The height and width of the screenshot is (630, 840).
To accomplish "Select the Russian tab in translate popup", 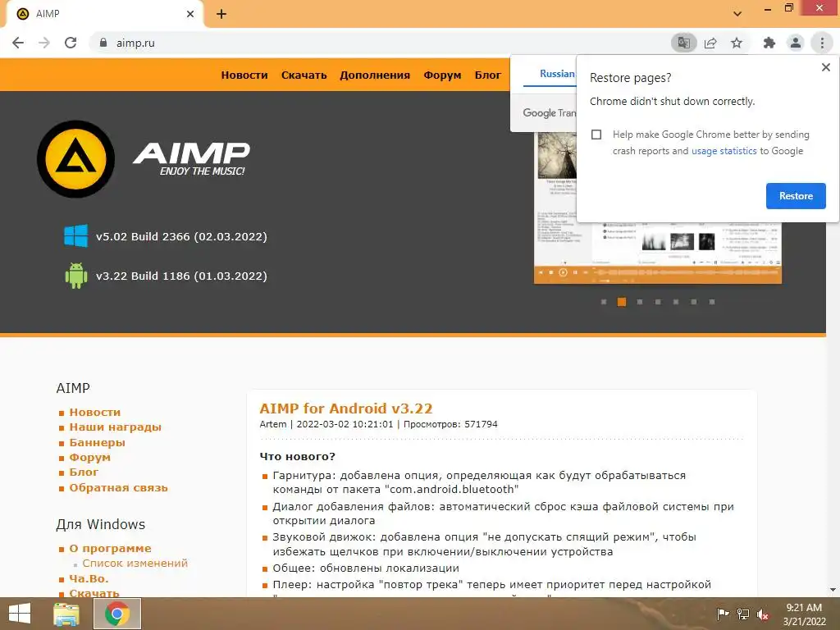I will pyautogui.click(x=557, y=74).
